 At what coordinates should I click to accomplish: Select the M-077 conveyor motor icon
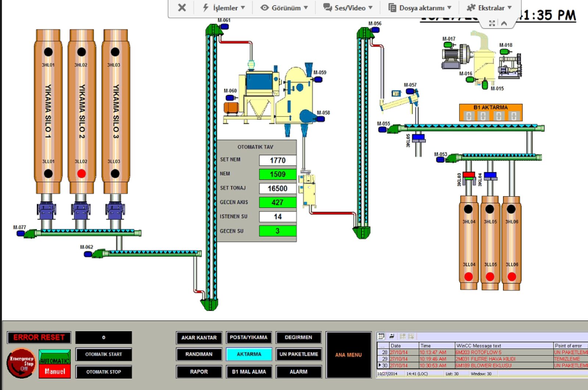point(21,233)
